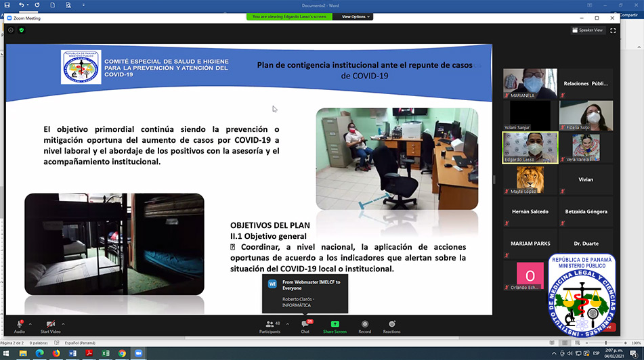
Task: Click the green Share Screen button
Action: (x=335, y=327)
